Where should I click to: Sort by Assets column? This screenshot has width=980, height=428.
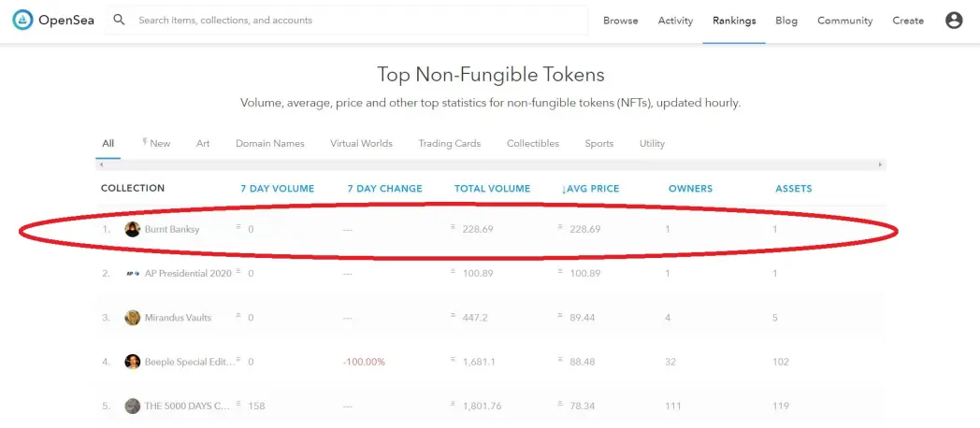(x=794, y=188)
